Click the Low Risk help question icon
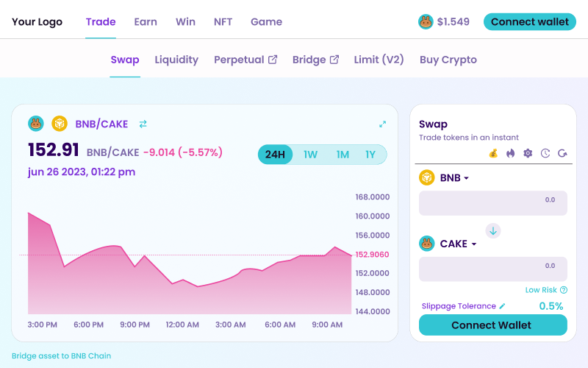Screen dimensions: 588x368 coord(564,290)
